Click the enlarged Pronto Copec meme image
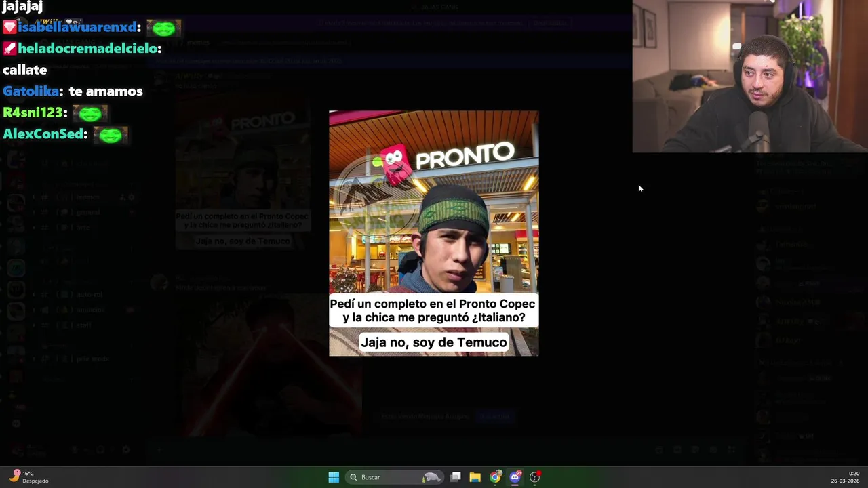This screenshot has height=488, width=868. (x=434, y=233)
